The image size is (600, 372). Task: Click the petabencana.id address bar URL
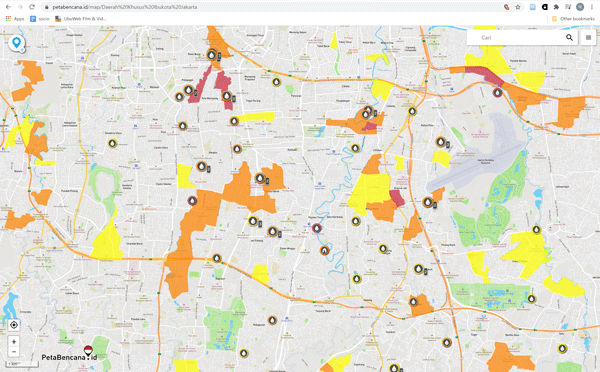click(x=125, y=7)
